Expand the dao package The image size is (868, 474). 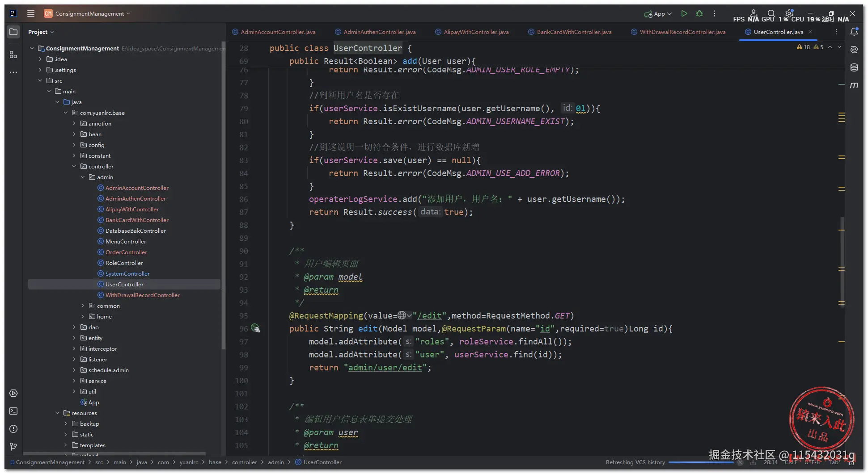tap(74, 327)
